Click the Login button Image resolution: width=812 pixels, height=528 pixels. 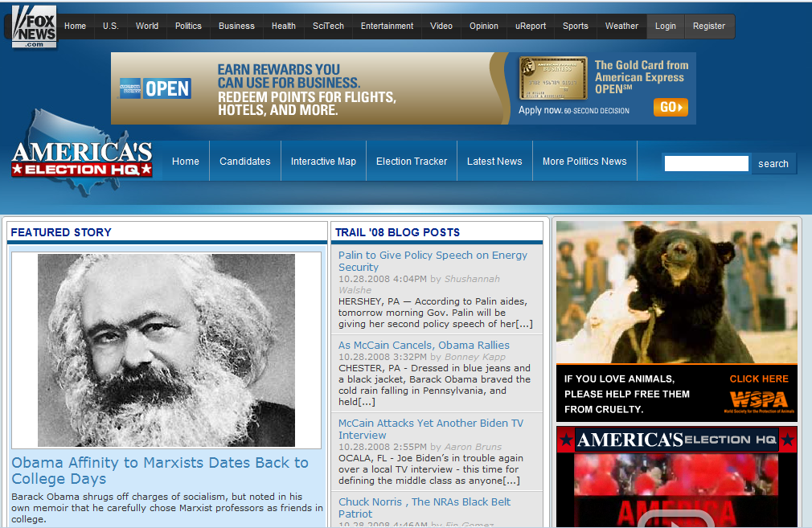pyautogui.click(x=666, y=26)
